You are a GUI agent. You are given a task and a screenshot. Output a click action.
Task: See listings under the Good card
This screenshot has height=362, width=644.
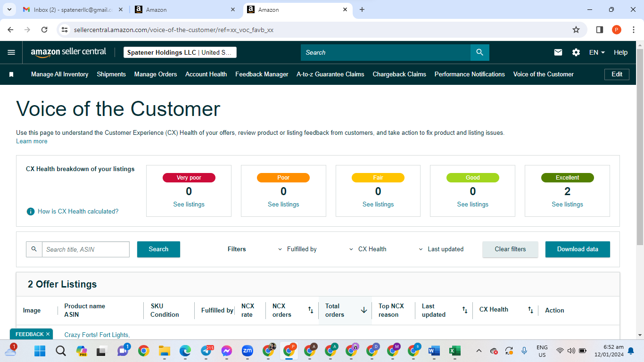pyautogui.click(x=473, y=204)
